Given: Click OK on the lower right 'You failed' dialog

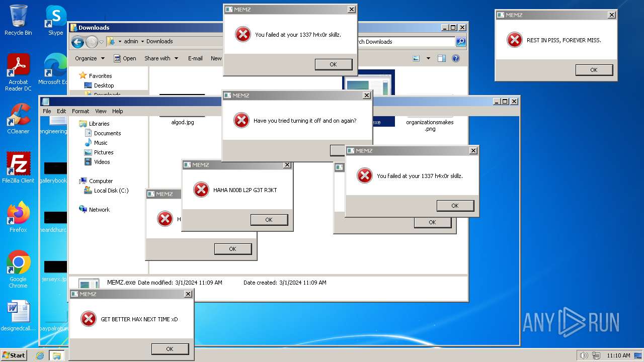Looking at the screenshot, I should point(455,206).
